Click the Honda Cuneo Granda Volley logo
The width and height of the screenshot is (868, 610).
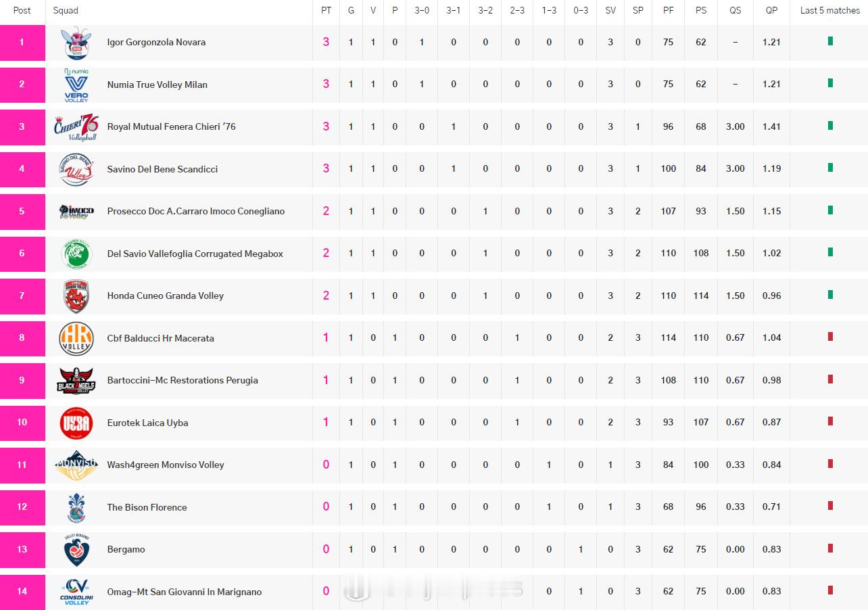click(76, 296)
